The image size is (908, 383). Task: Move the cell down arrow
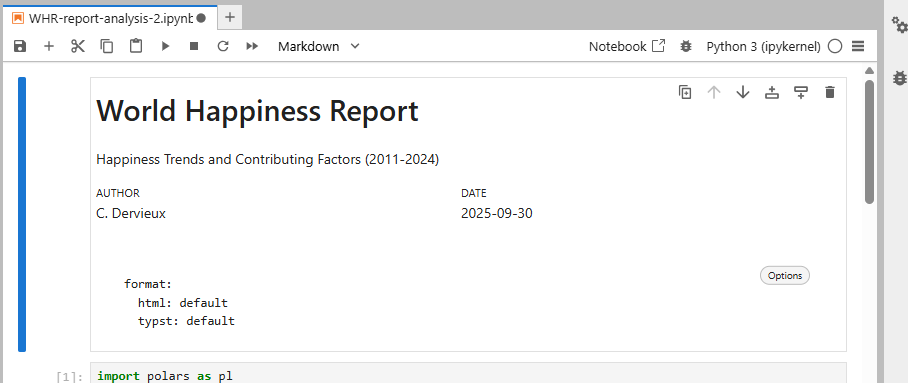743,92
